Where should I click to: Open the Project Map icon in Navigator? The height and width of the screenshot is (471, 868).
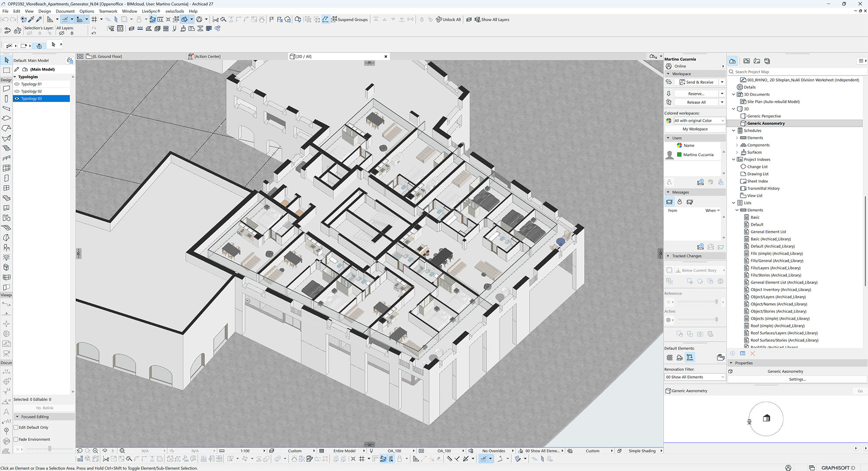(x=733, y=61)
